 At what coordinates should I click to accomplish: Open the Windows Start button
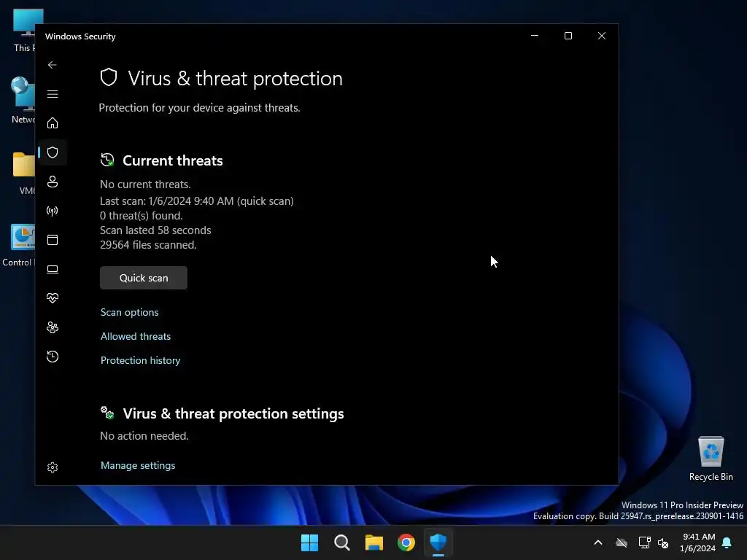pos(309,542)
